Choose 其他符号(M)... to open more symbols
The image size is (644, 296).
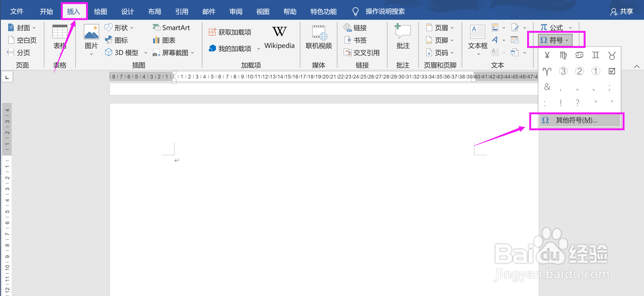(x=576, y=120)
